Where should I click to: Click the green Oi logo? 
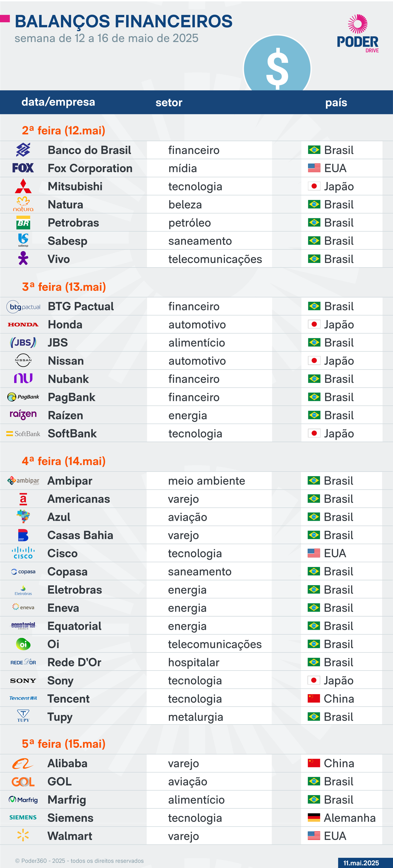click(23, 644)
